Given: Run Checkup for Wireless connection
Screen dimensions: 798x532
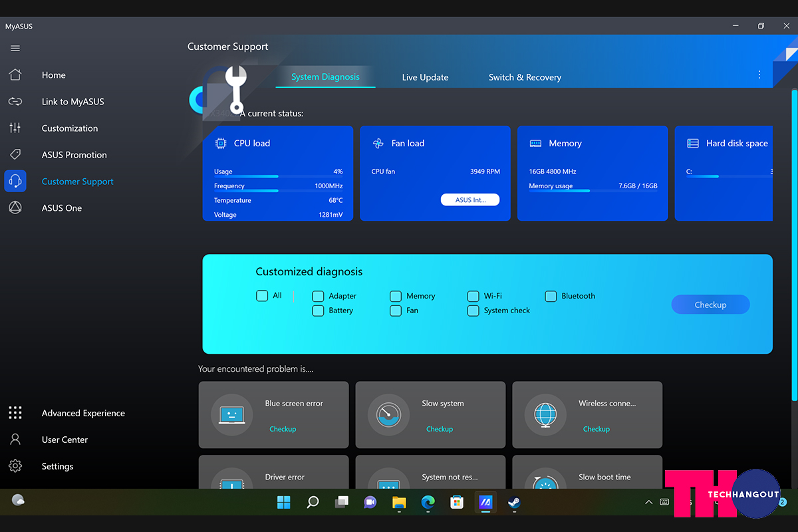Looking at the screenshot, I should click(x=597, y=429).
